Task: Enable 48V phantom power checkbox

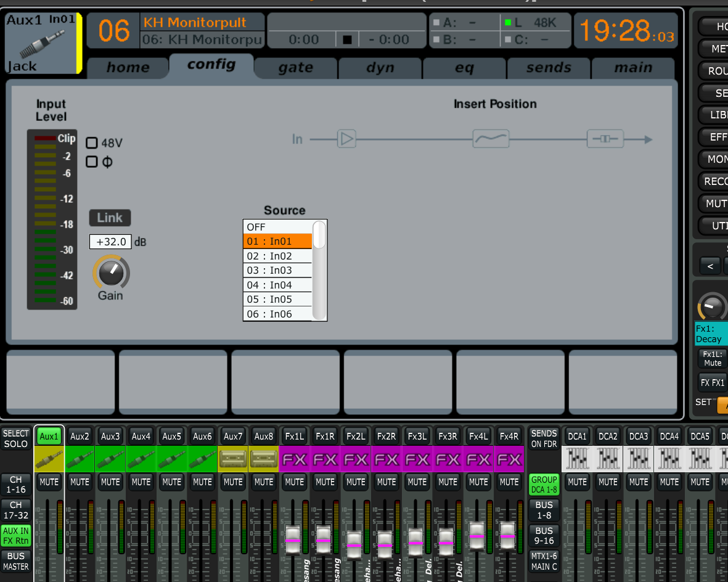Action: click(x=92, y=142)
